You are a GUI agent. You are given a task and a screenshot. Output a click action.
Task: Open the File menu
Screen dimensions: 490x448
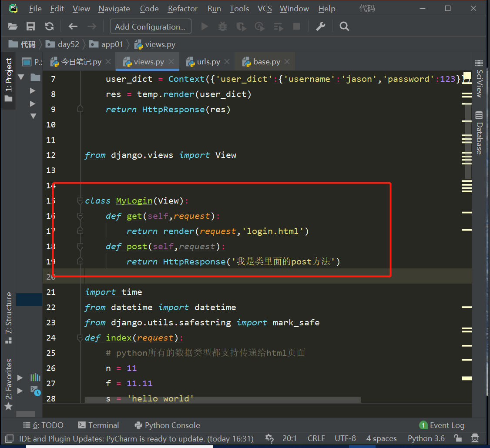click(x=35, y=9)
